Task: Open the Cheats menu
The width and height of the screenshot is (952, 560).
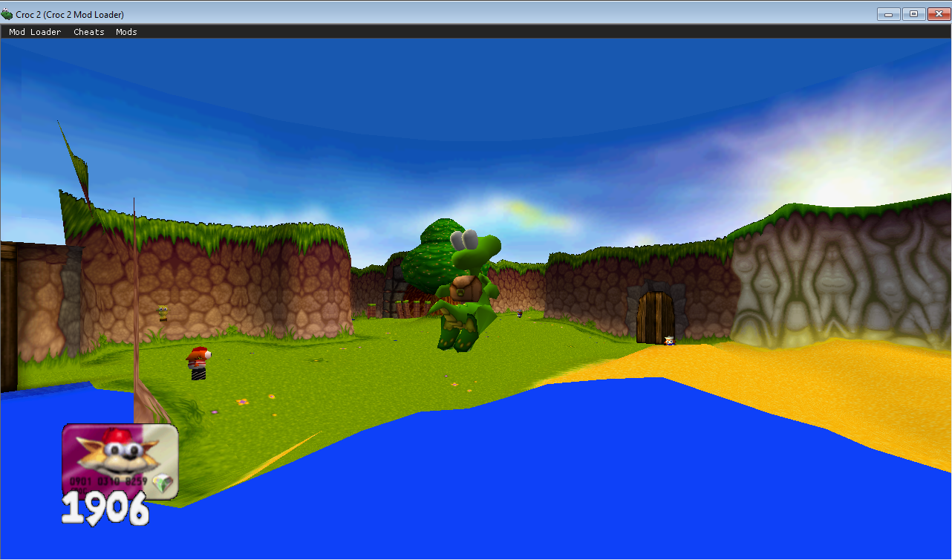Action: [88, 32]
